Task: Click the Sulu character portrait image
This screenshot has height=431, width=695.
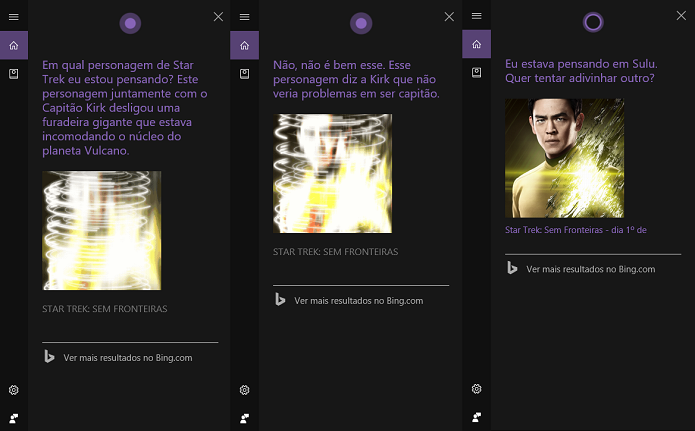Action: (x=564, y=158)
